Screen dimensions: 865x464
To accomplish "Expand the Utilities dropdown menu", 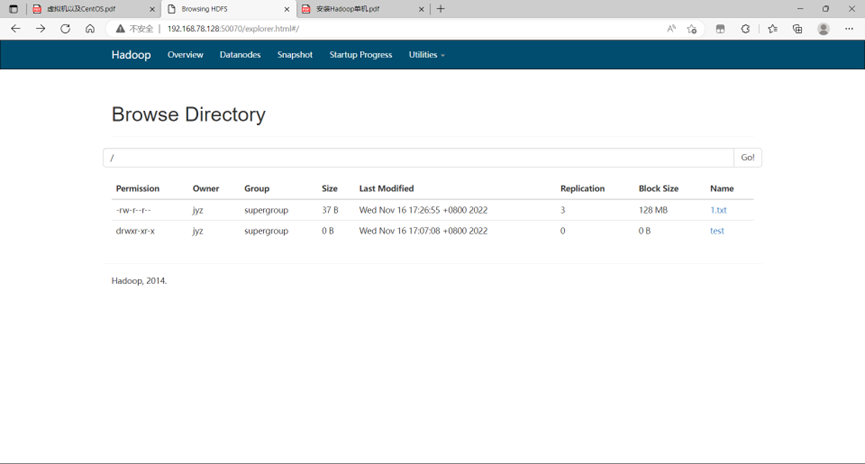I will pos(426,55).
